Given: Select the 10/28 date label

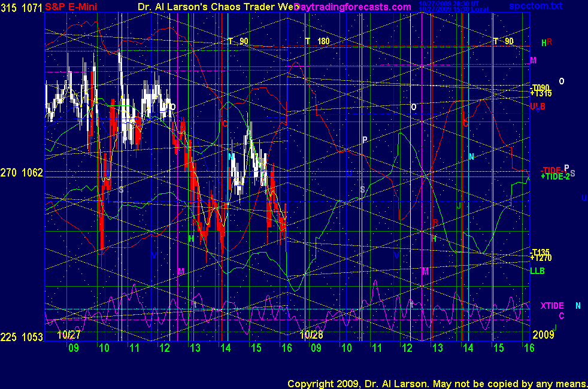Looking at the screenshot, I should pos(311,335).
